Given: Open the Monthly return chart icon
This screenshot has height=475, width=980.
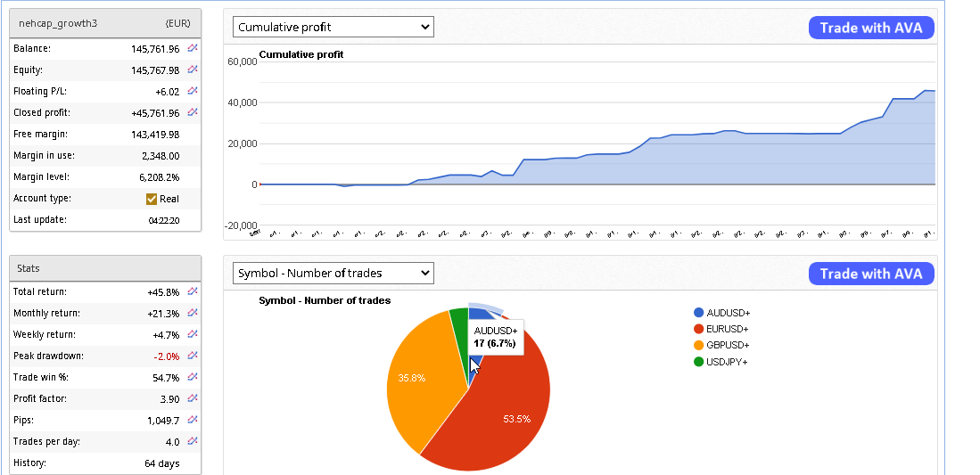Looking at the screenshot, I should pyautogui.click(x=192, y=313).
